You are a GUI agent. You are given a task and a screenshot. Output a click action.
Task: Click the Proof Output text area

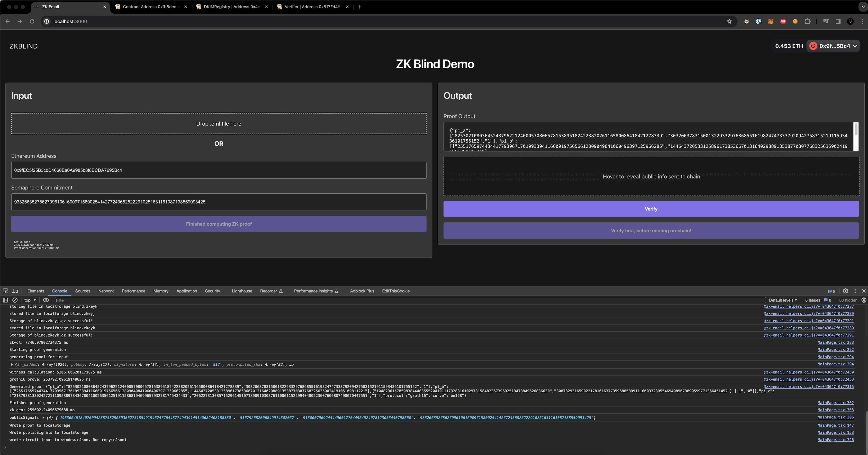(648, 137)
